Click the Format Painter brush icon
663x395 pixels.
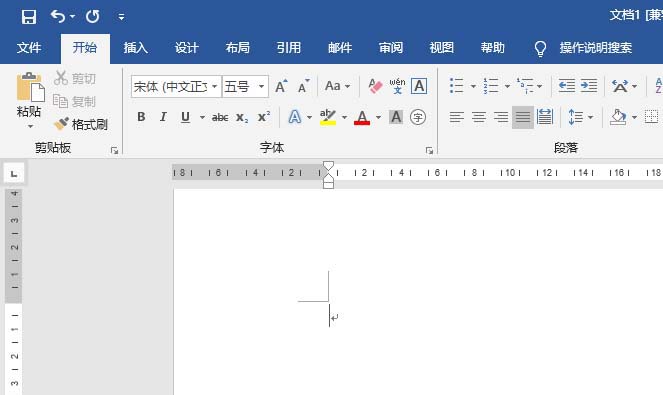tap(61, 124)
